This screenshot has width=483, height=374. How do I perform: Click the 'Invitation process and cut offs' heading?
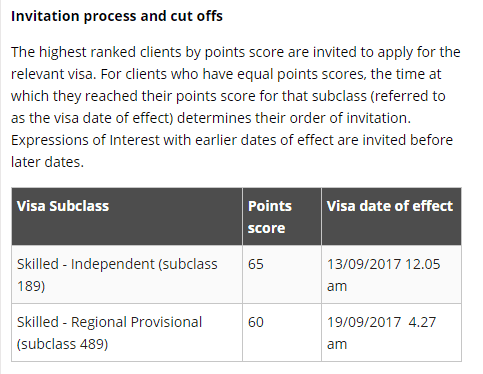coord(117,16)
